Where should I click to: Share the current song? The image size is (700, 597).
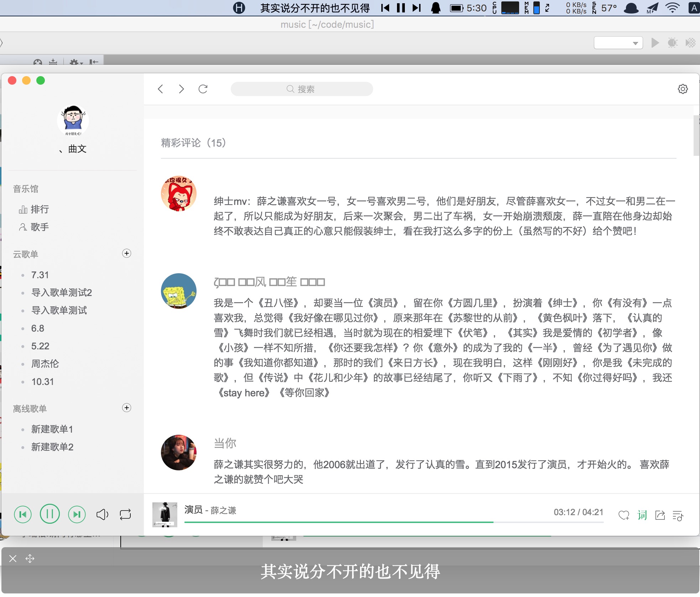point(660,515)
